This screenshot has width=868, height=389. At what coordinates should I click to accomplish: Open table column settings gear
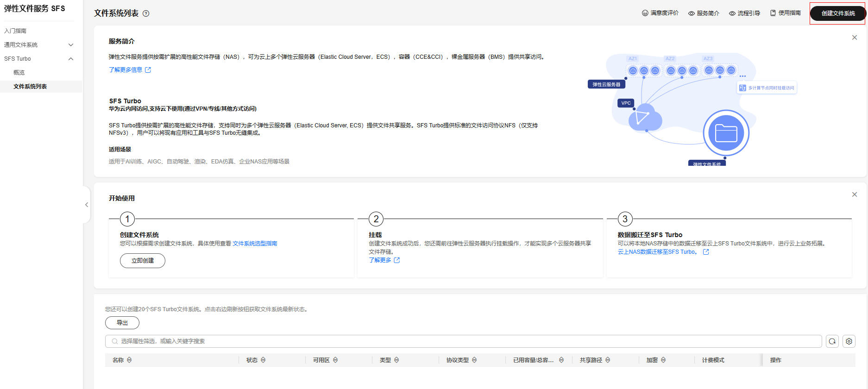tap(849, 341)
